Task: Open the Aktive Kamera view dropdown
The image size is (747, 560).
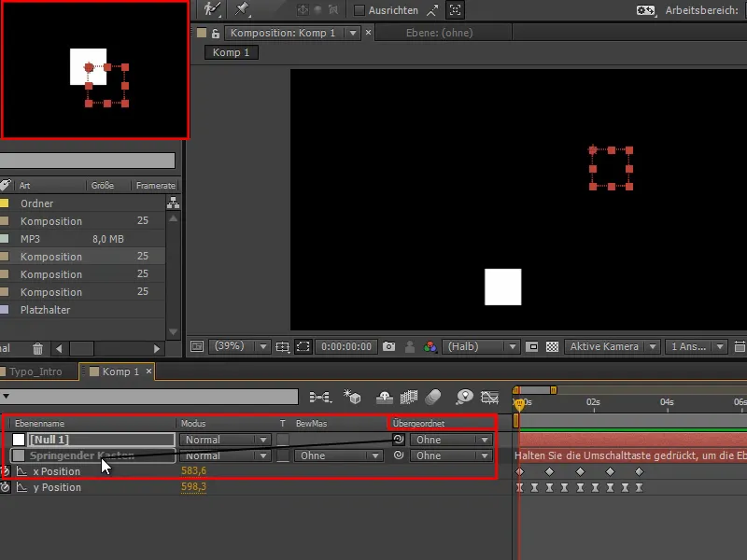Action: 612,346
